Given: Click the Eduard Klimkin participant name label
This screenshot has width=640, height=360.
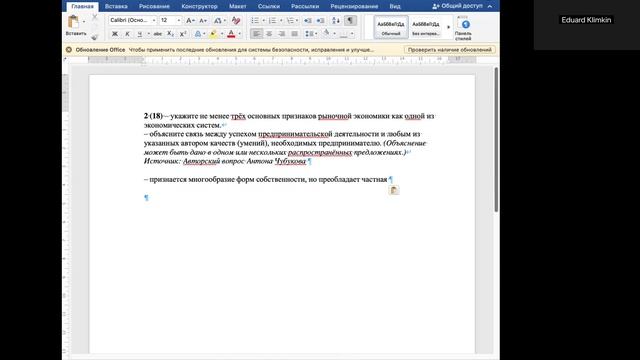Looking at the screenshot, I should [x=586, y=20].
